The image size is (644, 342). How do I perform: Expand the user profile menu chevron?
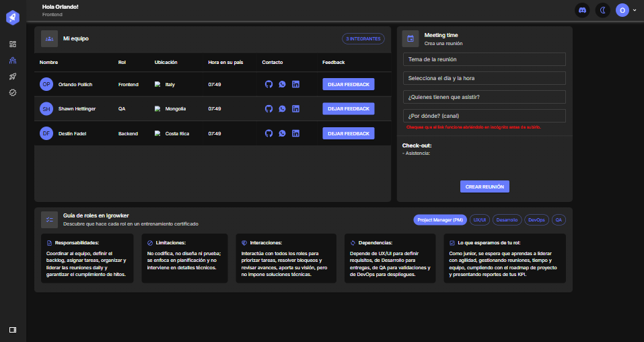pyautogui.click(x=635, y=10)
